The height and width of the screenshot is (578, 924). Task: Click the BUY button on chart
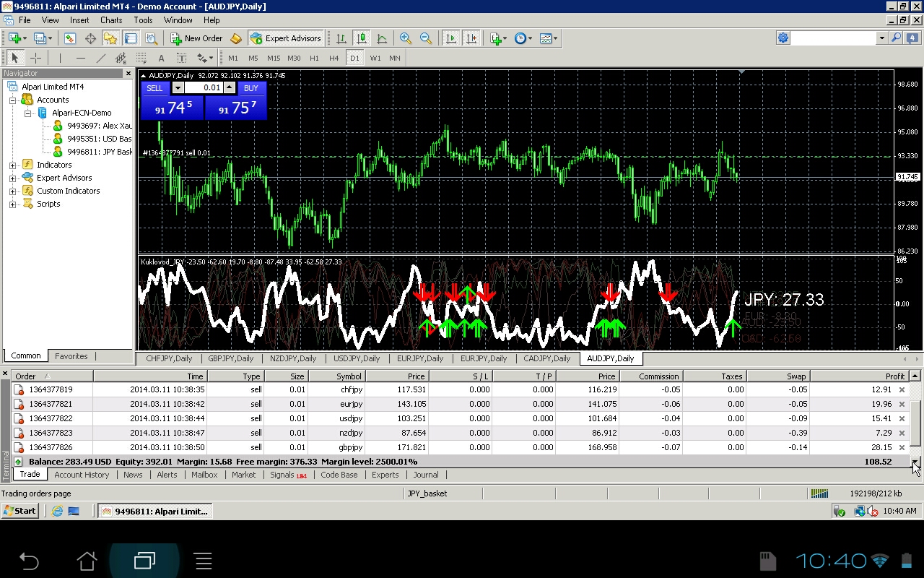[251, 88]
